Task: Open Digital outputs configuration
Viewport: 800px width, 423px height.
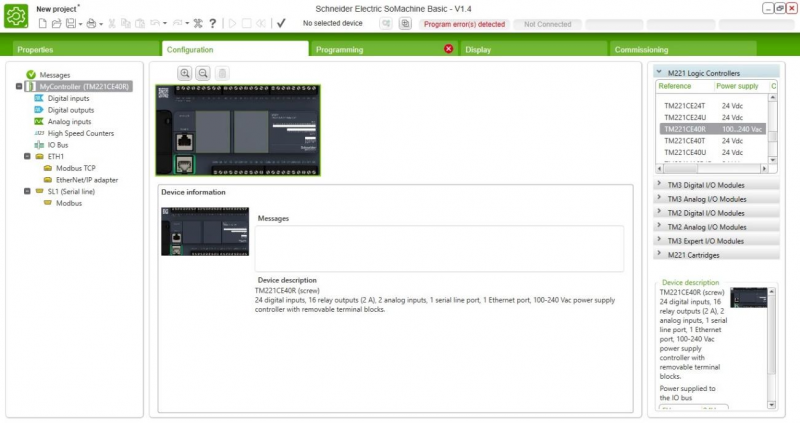Action: (71, 110)
